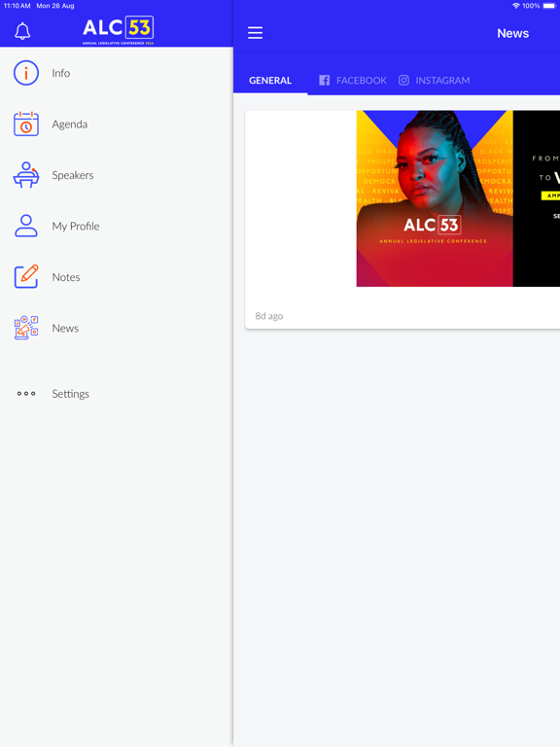
Task: Open Speakers from the sidebar
Action: tap(73, 175)
